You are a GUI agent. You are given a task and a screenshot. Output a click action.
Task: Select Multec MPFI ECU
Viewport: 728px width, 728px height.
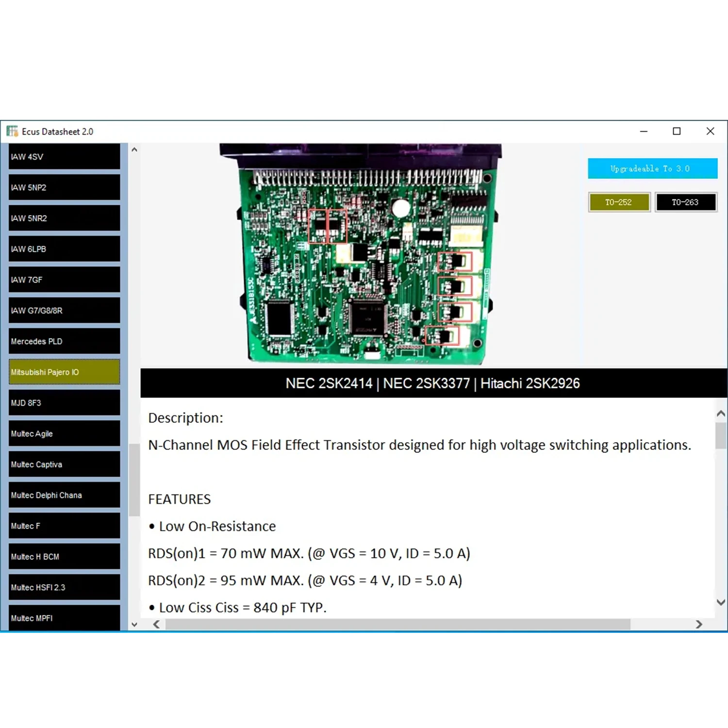[x=64, y=618]
